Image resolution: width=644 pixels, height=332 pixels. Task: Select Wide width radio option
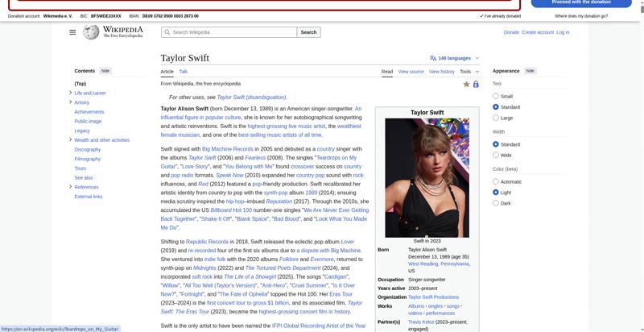(496, 155)
